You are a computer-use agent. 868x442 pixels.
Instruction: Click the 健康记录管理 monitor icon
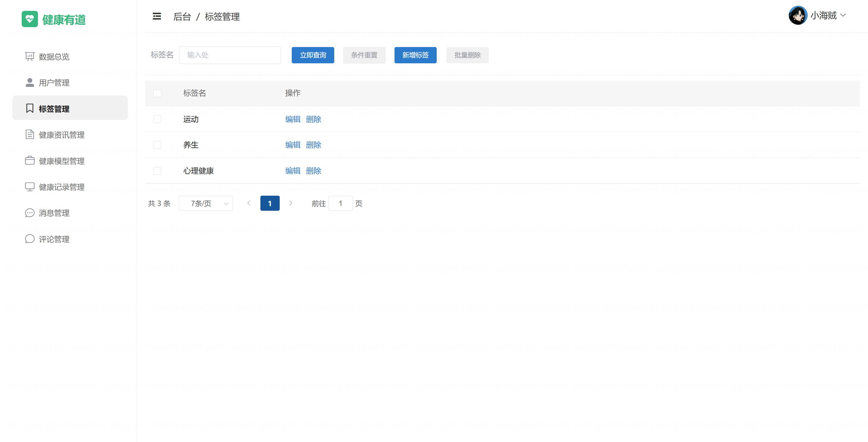click(x=30, y=187)
